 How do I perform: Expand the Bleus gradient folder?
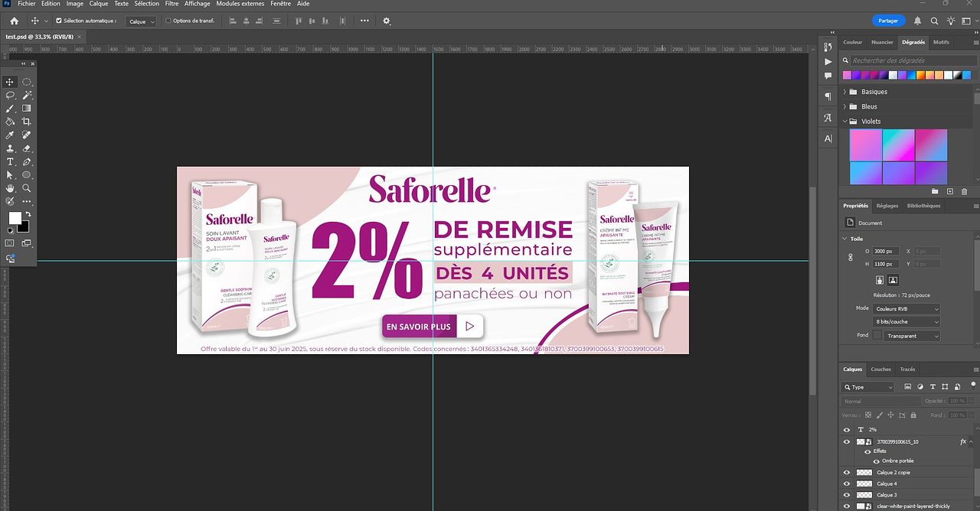(x=845, y=106)
